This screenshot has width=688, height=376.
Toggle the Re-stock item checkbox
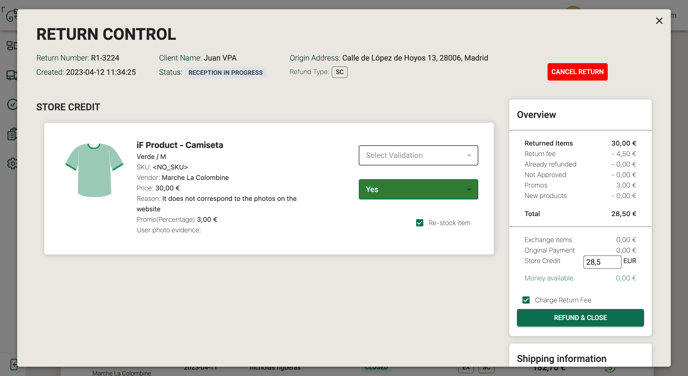pos(419,223)
